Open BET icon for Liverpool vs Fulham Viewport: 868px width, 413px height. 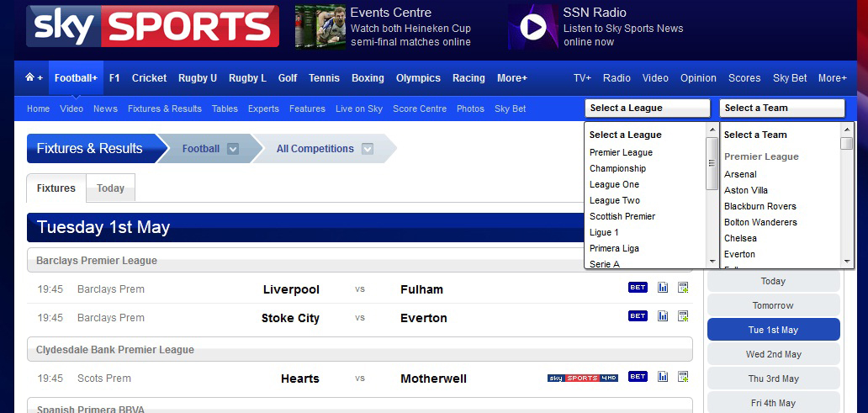coord(638,288)
